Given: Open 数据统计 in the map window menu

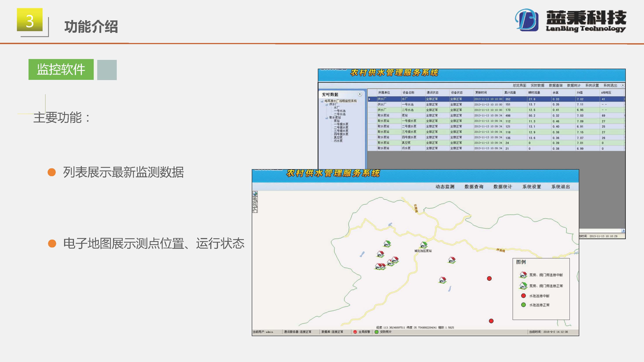Looking at the screenshot, I should 503,187.
